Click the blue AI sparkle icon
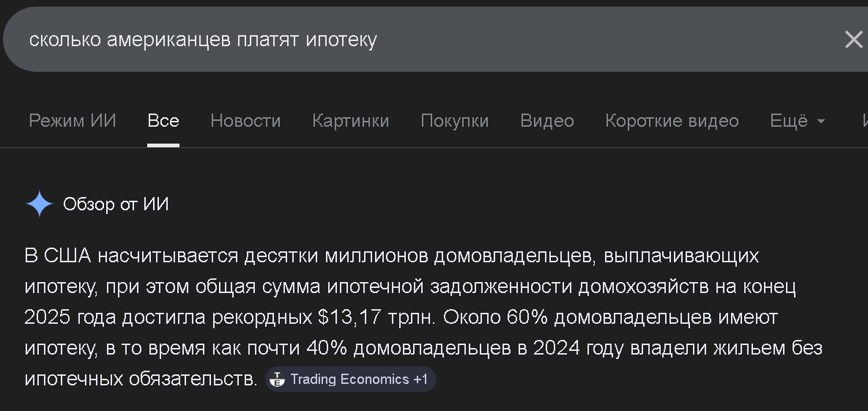 tap(39, 204)
